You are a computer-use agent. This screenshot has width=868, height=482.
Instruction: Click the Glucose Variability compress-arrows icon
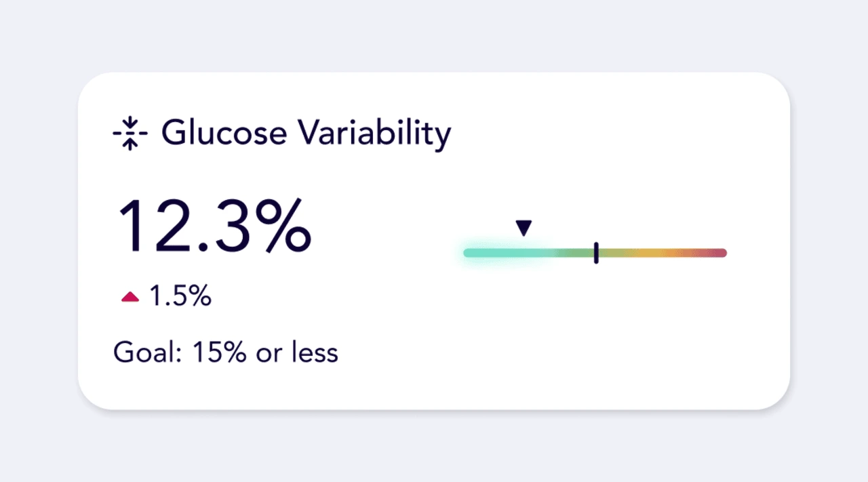(x=130, y=134)
